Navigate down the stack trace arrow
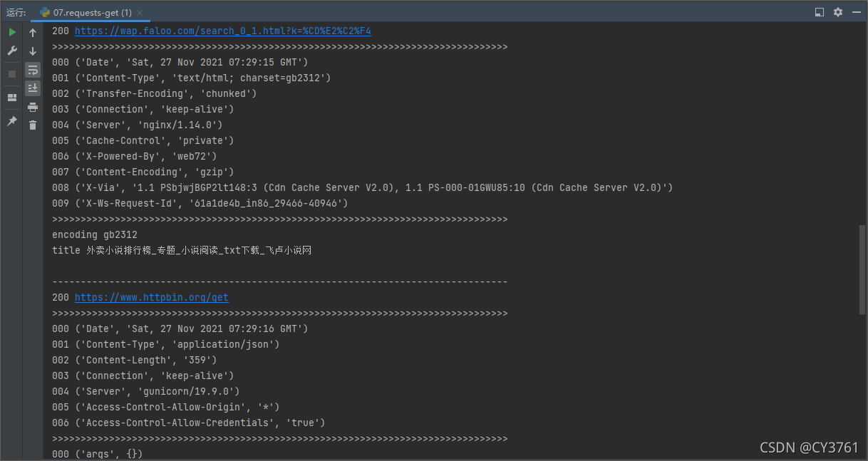The width and height of the screenshot is (868, 461). pos(33,51)
